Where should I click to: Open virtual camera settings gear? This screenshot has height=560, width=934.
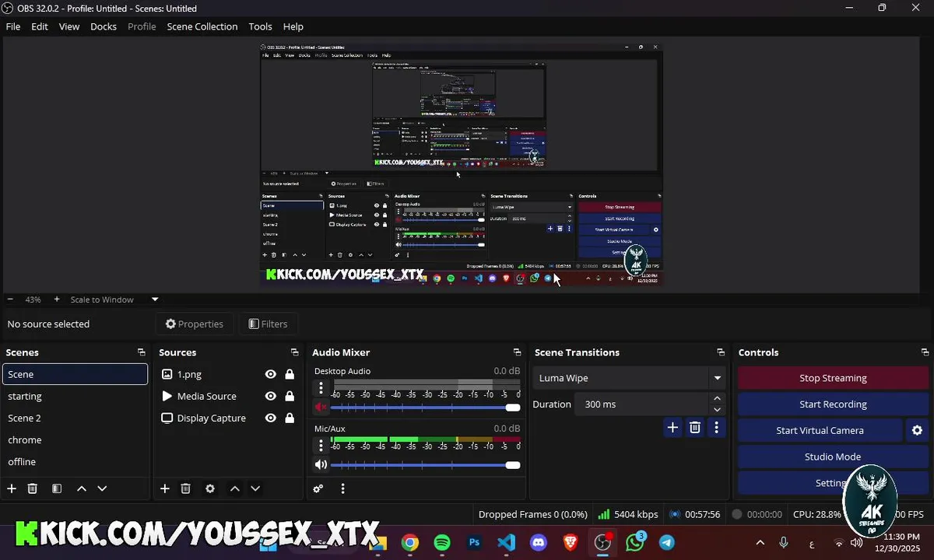pos(917,430)
